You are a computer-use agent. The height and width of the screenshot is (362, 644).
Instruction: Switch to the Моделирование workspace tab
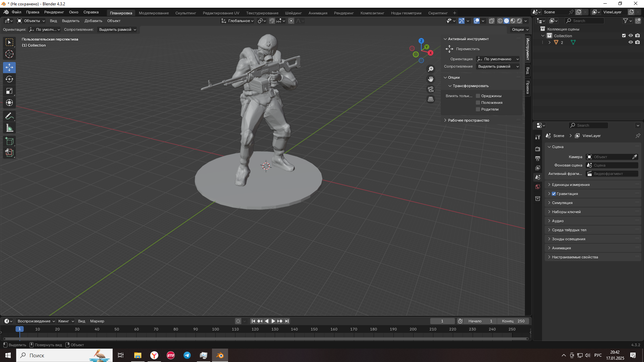[154, 13]
